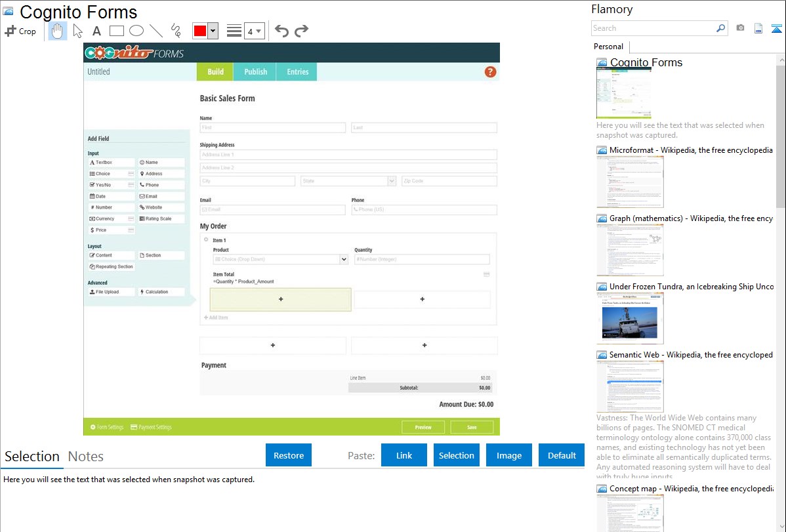Add a Date field
786x532 pixels.
[x=112, y=196]
